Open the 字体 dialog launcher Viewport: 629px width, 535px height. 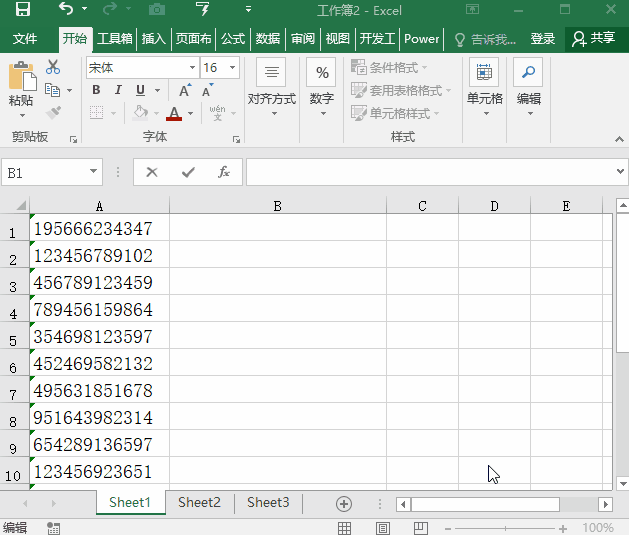click(x=236, y=139)
